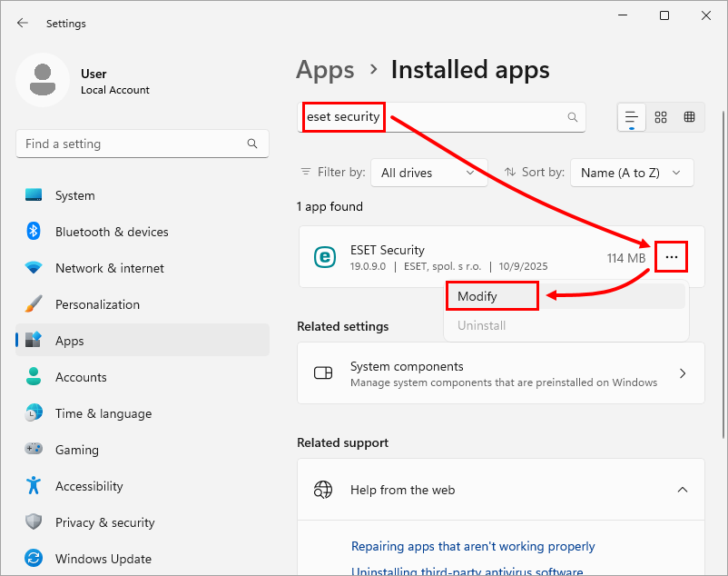Open System components settings
728x576 pixels.
[500, 373]
